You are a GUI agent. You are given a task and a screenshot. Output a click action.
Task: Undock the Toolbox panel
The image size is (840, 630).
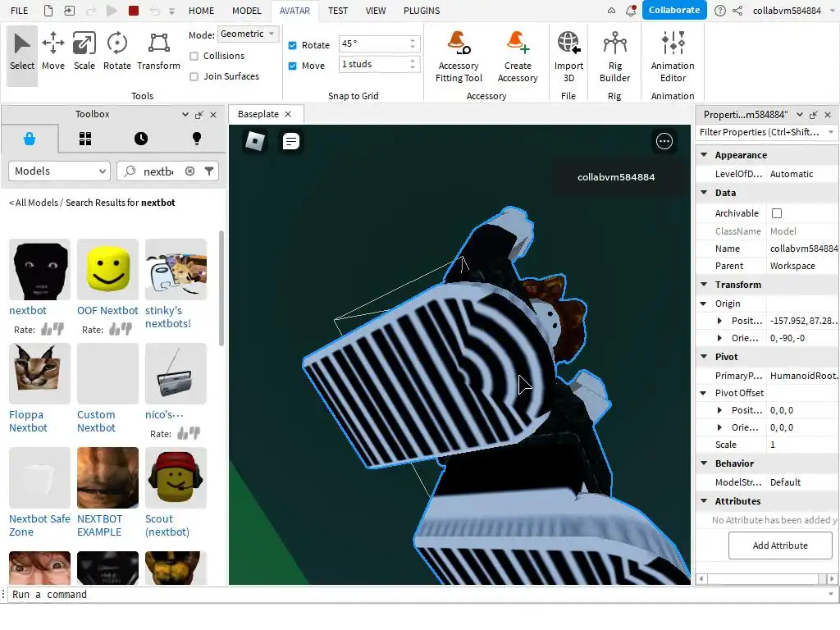point(199,115)
